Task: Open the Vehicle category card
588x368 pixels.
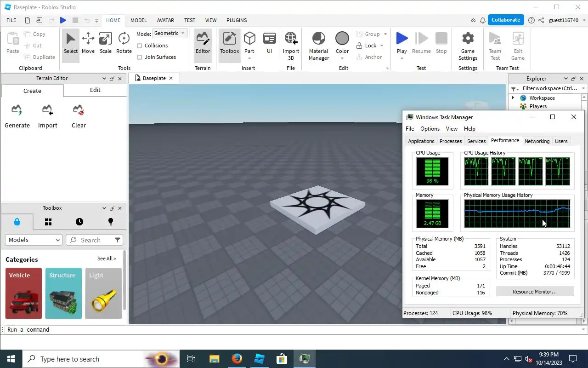Action: (24, 293)
